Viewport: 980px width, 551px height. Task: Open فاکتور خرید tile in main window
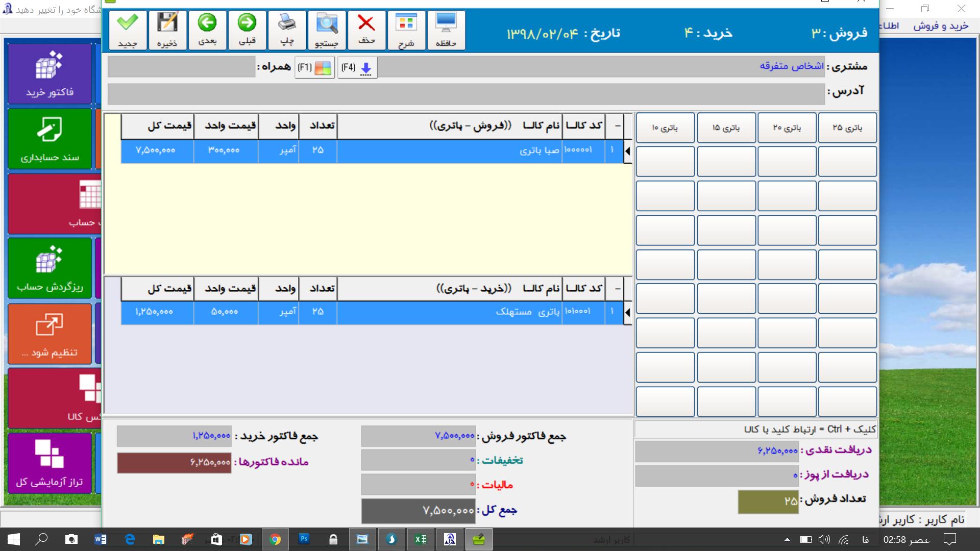tap(50, 73)
